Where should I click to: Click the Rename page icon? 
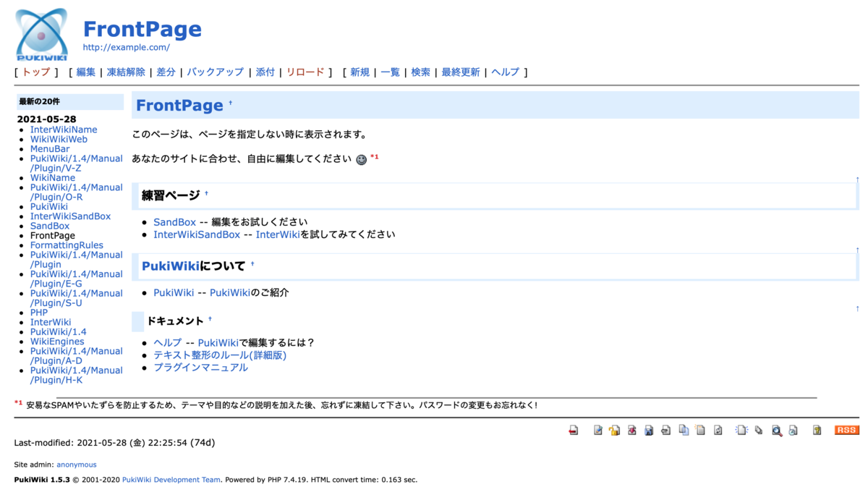pyautogui.click(x=700, y=430)
